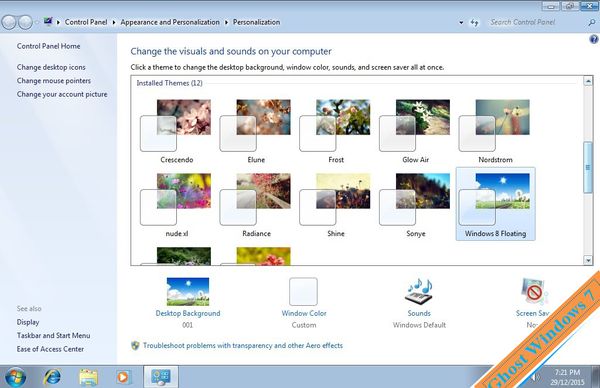Expand arrow after Appearance and Personalization breadcrumb
Viewport: 600px width, 388px height.
tap(226, 23)
